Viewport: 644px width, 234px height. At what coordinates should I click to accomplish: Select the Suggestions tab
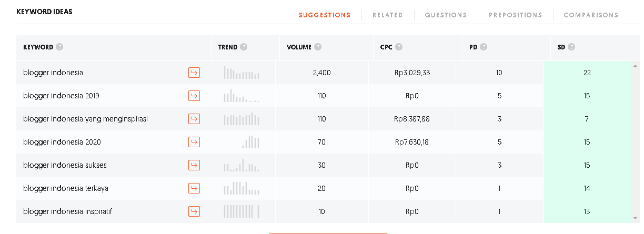pos(325,15)
